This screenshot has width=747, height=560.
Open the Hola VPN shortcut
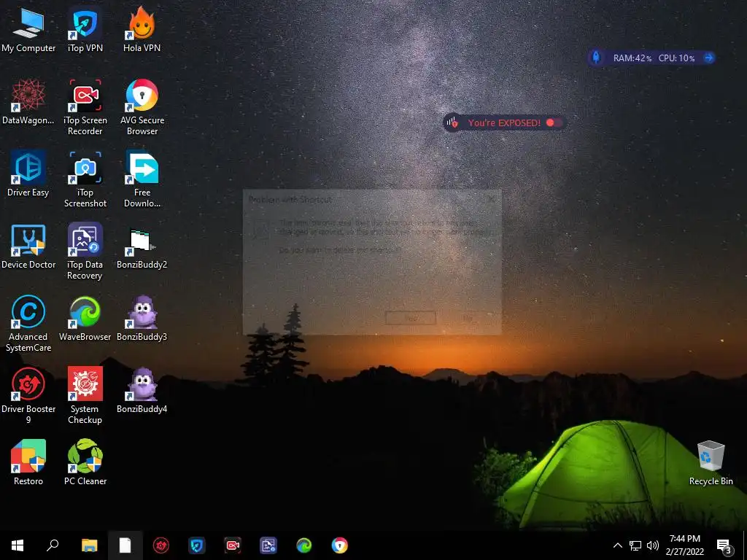point(142,31)
